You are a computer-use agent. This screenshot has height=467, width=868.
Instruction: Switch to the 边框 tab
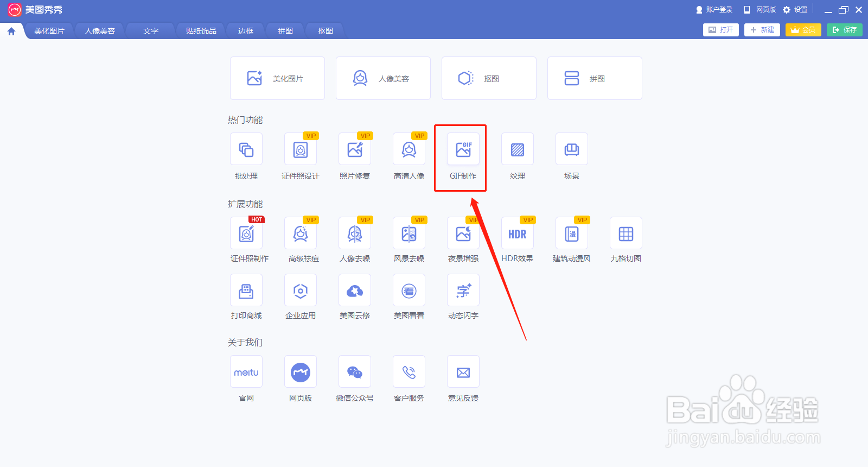(246, 31)
